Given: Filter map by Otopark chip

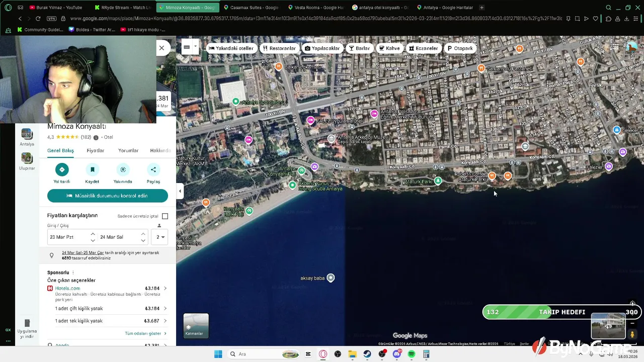Looking at the screenshot, I should 460,48.
